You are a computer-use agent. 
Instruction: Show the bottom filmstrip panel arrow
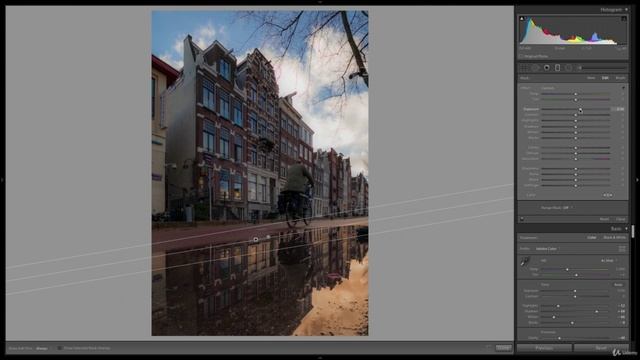pyautogui.click(x=320, y=358)
